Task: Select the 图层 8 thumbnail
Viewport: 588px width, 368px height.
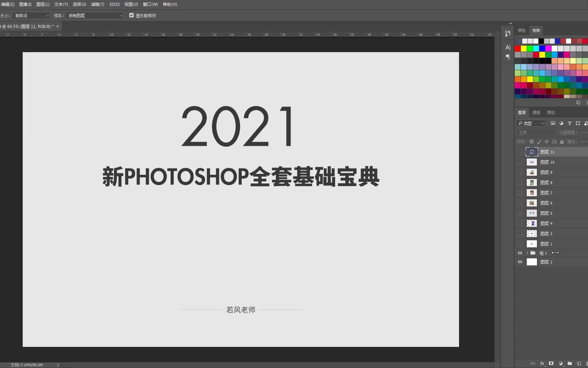Action: (x=532, y=183)
